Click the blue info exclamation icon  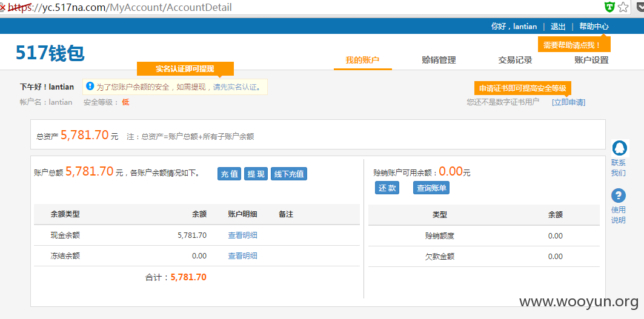tap(90, 86)
